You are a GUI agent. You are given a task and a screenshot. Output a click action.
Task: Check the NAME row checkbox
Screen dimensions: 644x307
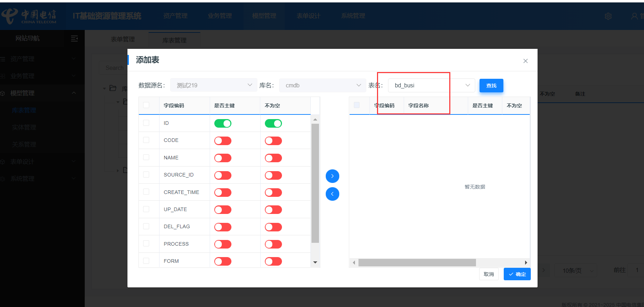pyautogui.click(x=146, y=157)
